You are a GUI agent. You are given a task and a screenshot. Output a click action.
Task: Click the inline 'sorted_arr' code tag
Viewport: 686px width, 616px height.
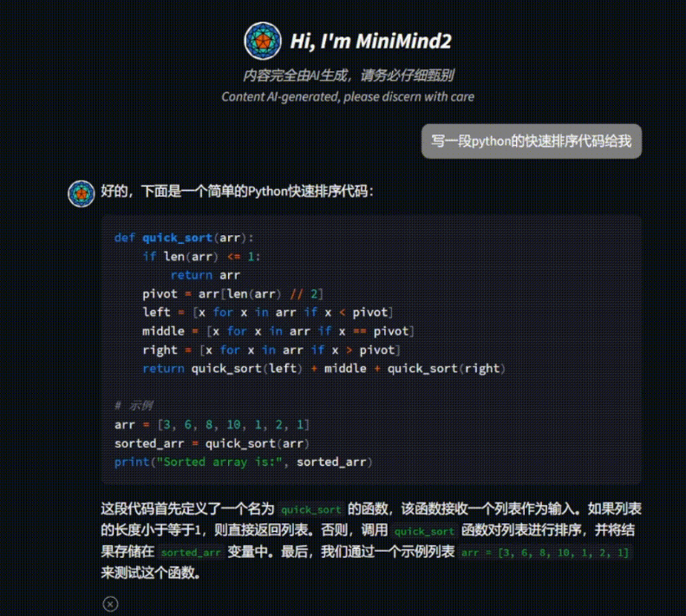tap(191, 553)
